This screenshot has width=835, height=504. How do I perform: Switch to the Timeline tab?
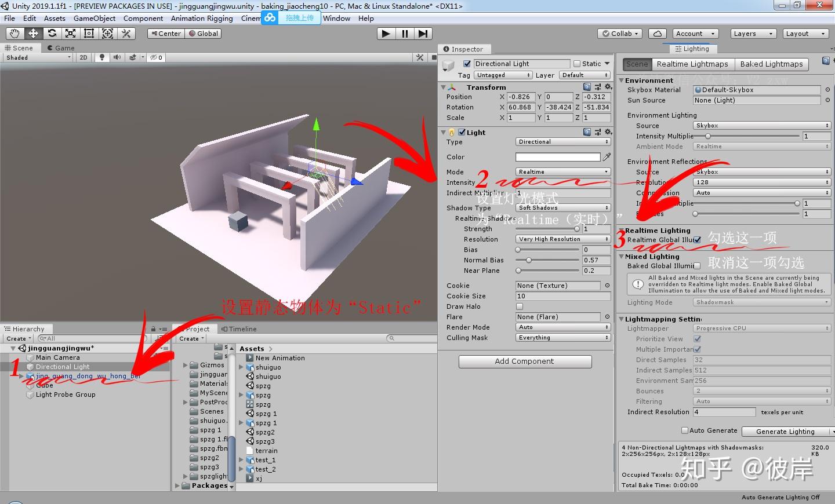[239, 328]
